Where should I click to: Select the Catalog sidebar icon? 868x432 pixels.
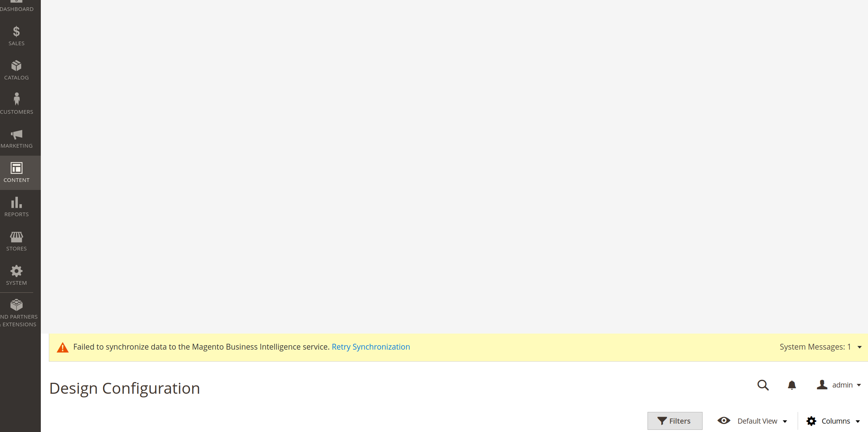click(x=16, y=69)
